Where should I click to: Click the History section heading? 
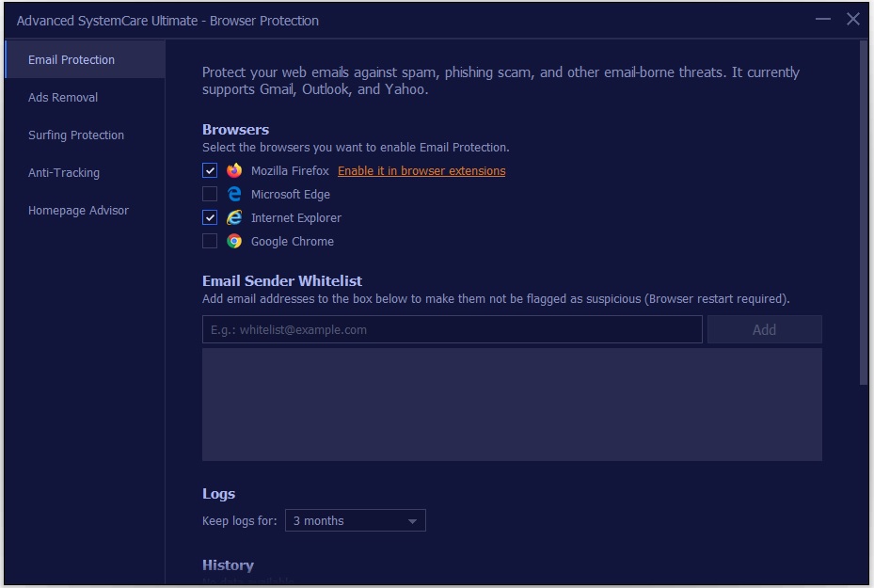(x=228, y=565)
